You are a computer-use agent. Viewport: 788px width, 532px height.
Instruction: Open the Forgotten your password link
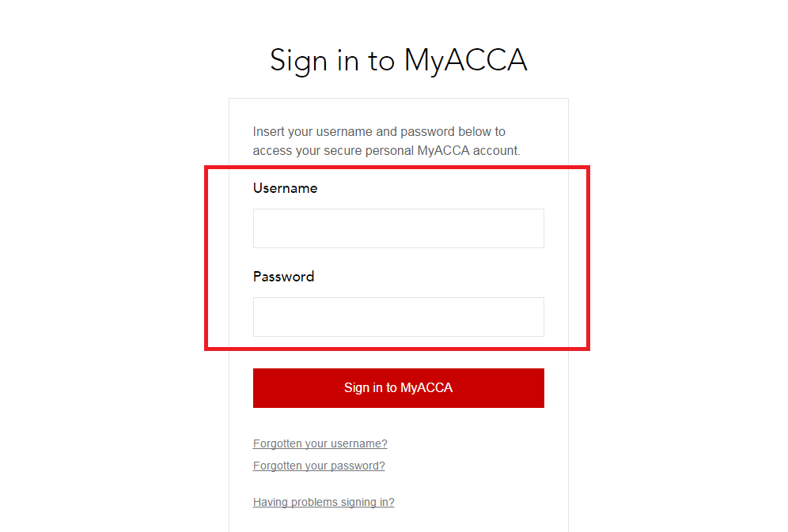(x=318, y=466)
